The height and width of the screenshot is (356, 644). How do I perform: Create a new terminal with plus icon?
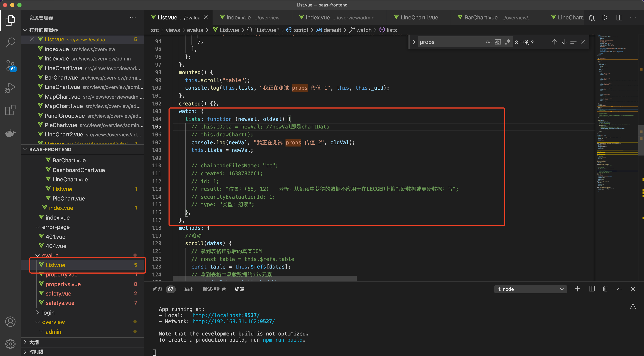point(577,289)
